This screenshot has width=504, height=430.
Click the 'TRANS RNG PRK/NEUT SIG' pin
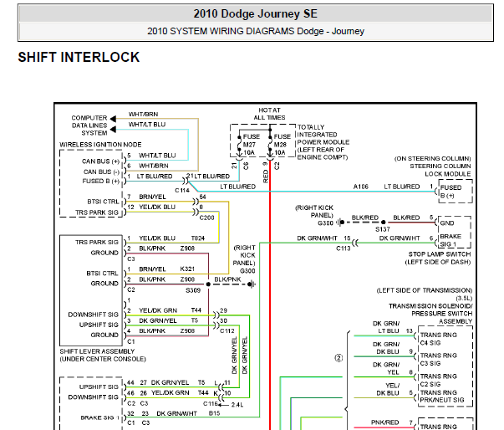coord(442,397)
